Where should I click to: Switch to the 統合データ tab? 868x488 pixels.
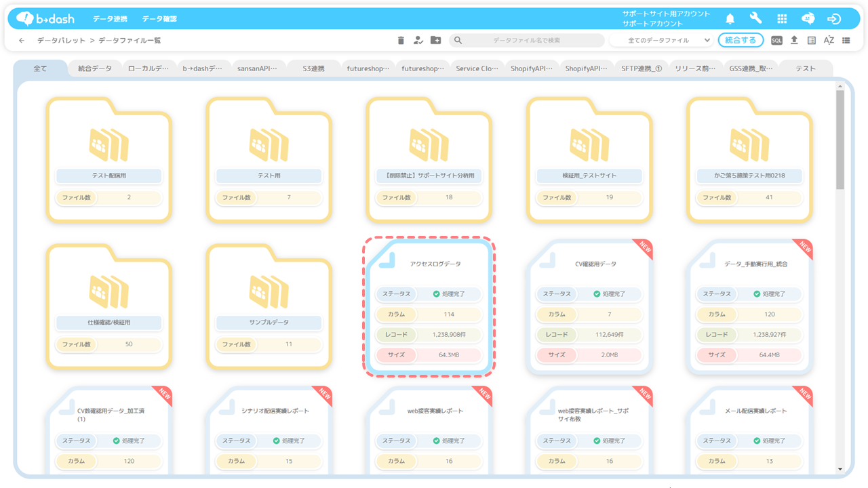click(x=95, y=68)
